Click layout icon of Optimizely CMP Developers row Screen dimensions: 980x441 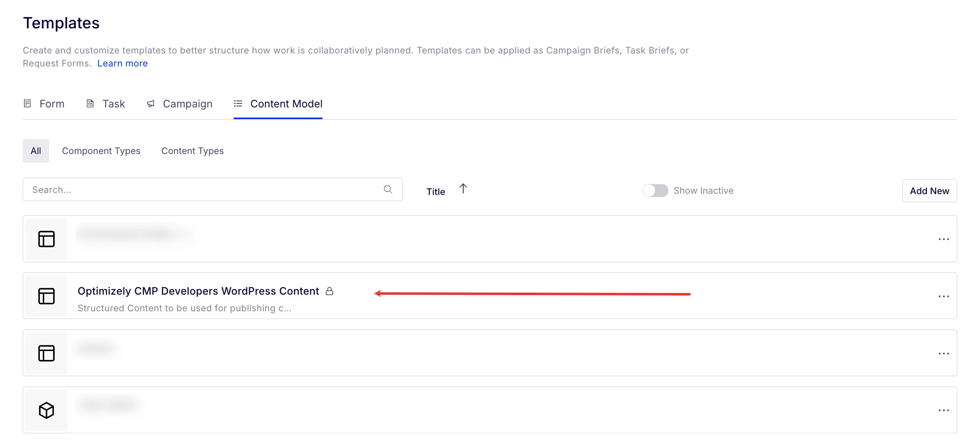coord(47,296)
